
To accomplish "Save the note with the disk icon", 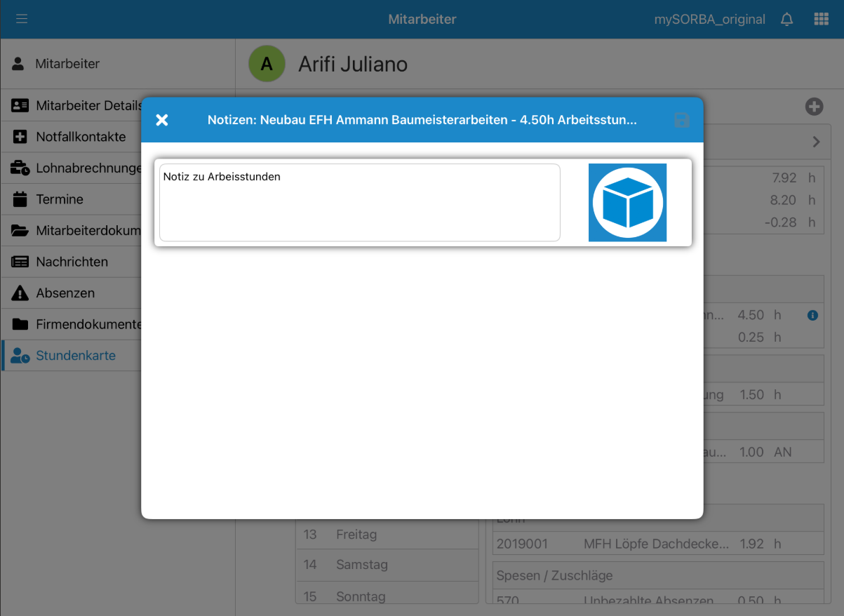I will coord(681,120).
